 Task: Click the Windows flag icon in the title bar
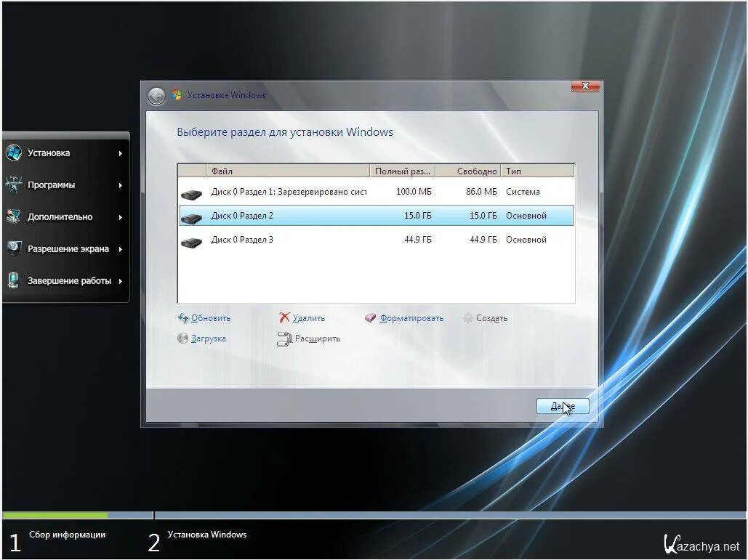tap(177, 94)
